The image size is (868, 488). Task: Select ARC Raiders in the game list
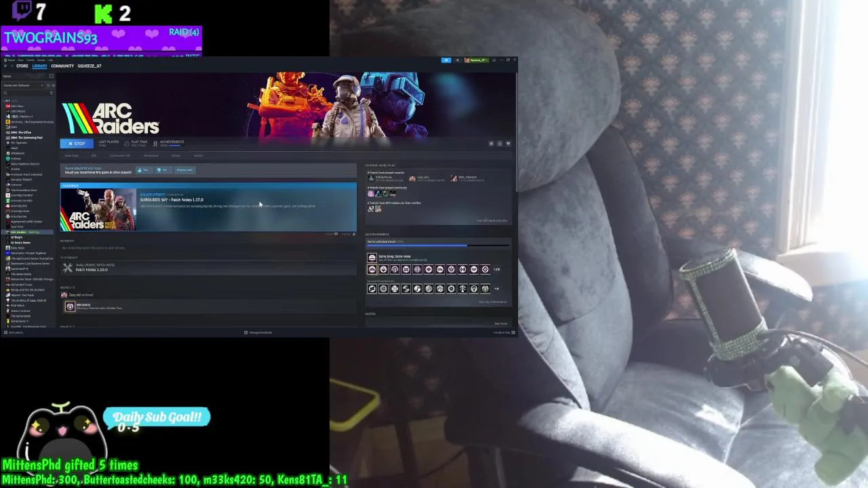click(28, 232)
